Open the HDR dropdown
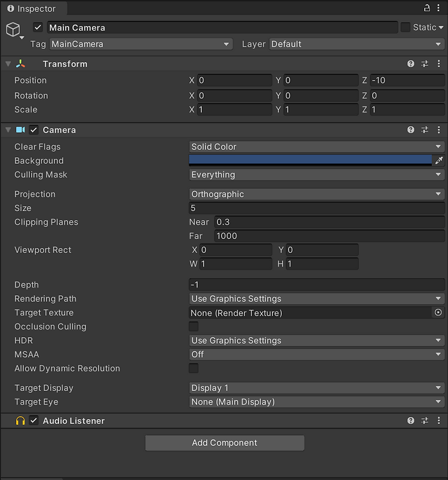The image size is (448, 480). pos(317,340)
